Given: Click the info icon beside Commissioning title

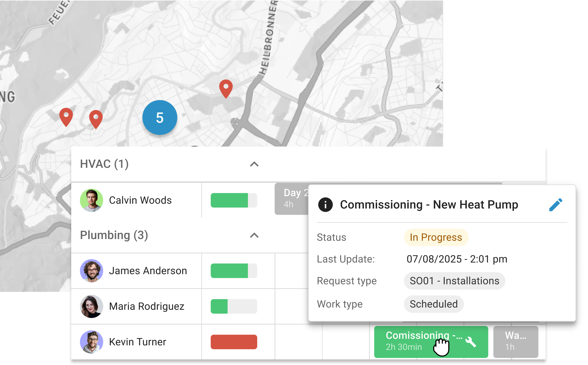Looking at the screenshot, I should [325, 205].
